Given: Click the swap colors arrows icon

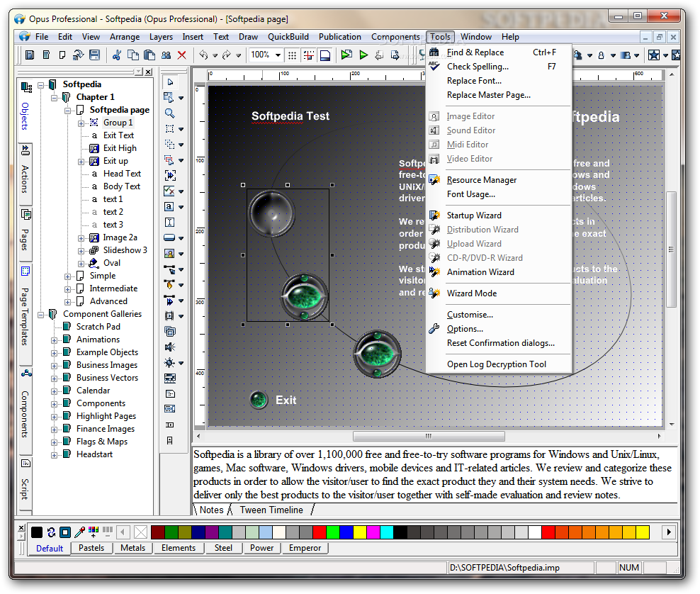Looking at the screenshot, I should tap(51, 532).
